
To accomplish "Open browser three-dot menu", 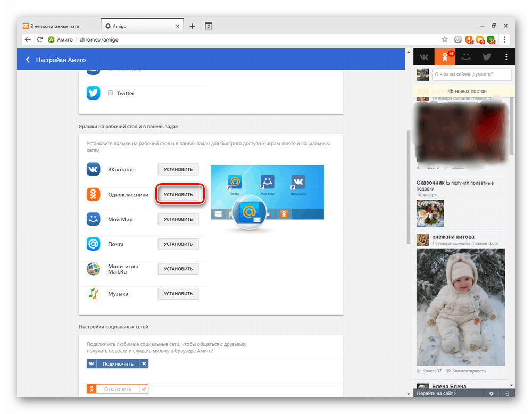I will coord(504,39).
